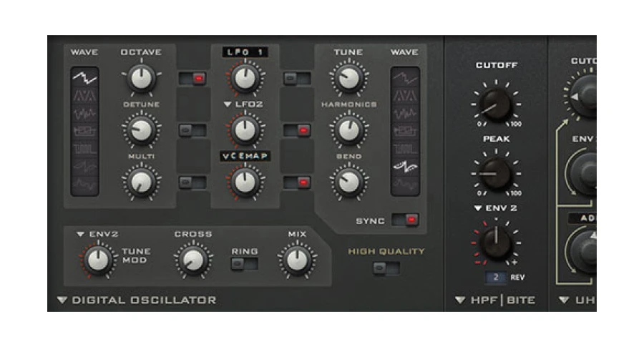The height and width of the screenshot is (347, 644).
Task: Click the Multi knob
Action: (141, 182)
